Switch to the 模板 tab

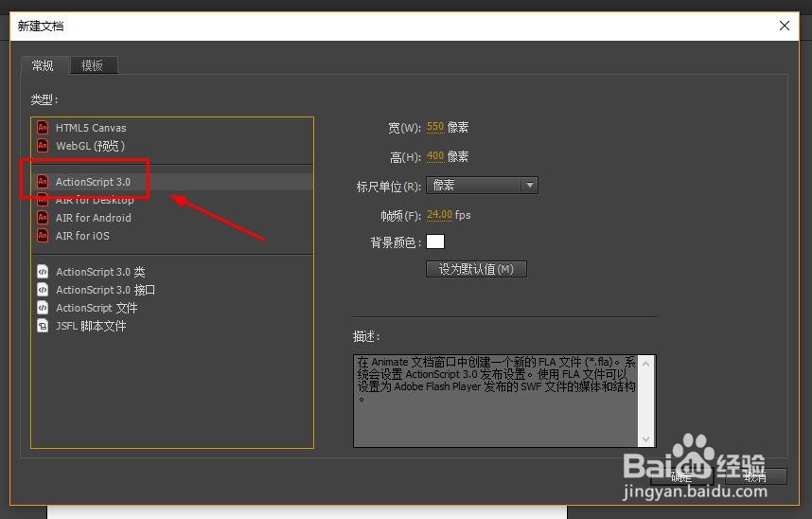(x=93, y=65)
